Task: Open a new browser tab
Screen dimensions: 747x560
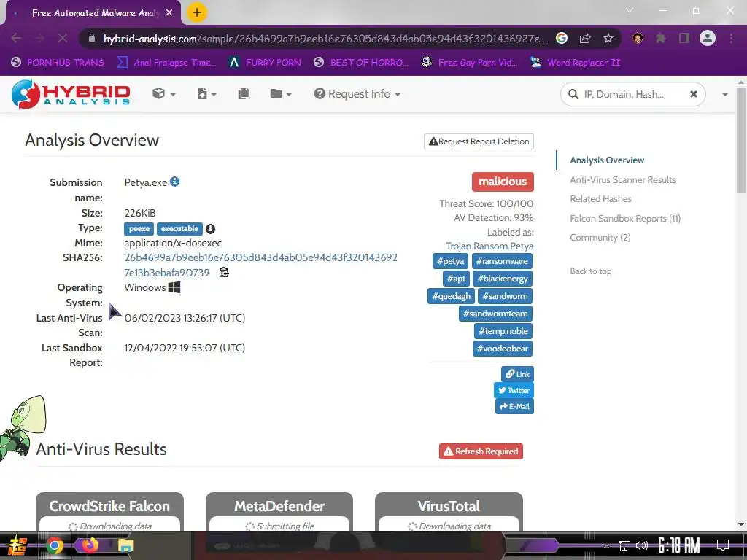Action: [197, 12]
